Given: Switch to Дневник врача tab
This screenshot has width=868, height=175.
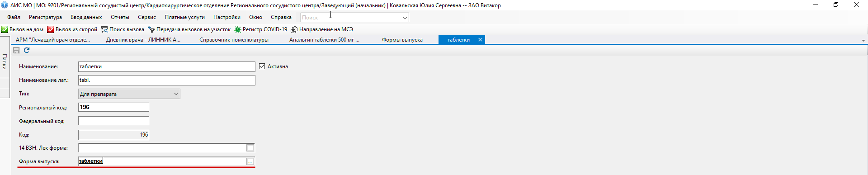Looking at the screenshot, I should click(x=143, y=40).
